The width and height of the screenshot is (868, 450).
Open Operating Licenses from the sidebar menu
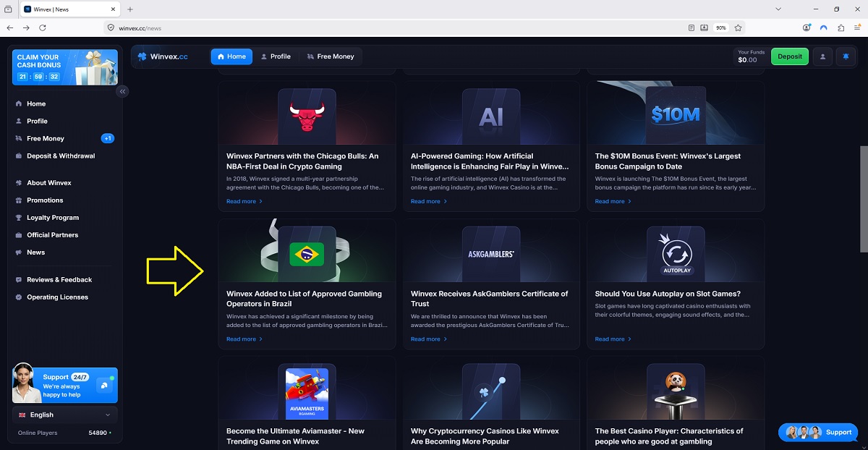click(57, 297)
